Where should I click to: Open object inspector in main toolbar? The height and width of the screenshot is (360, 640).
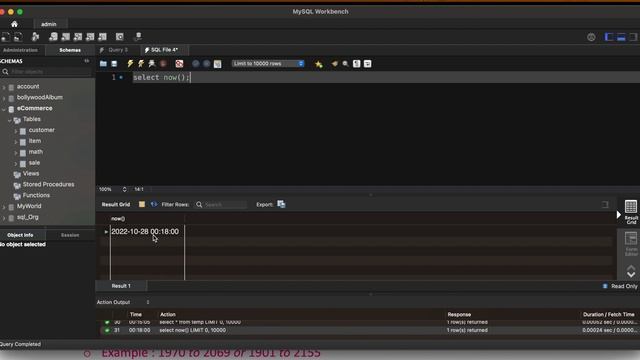click(x=36, y=37)
